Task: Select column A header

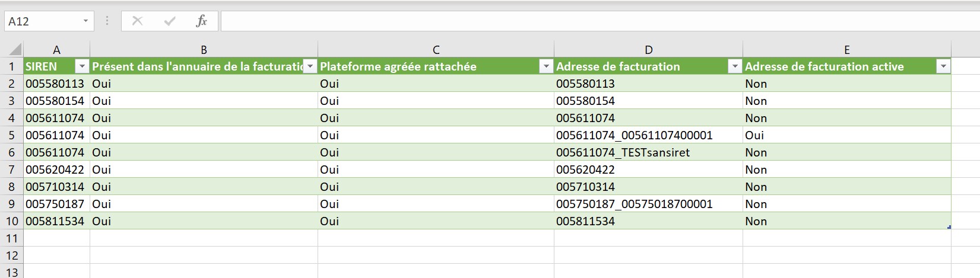Action: tap(56, 50)
